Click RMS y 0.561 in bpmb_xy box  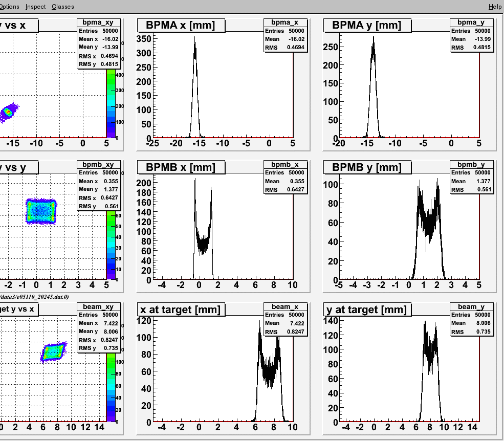(x=99, y=206)
